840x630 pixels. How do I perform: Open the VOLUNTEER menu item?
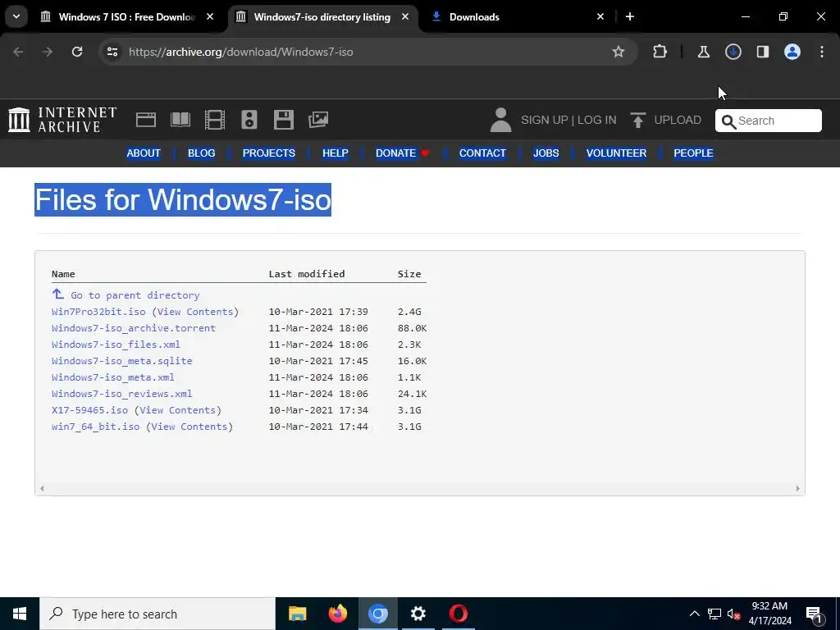616,153
